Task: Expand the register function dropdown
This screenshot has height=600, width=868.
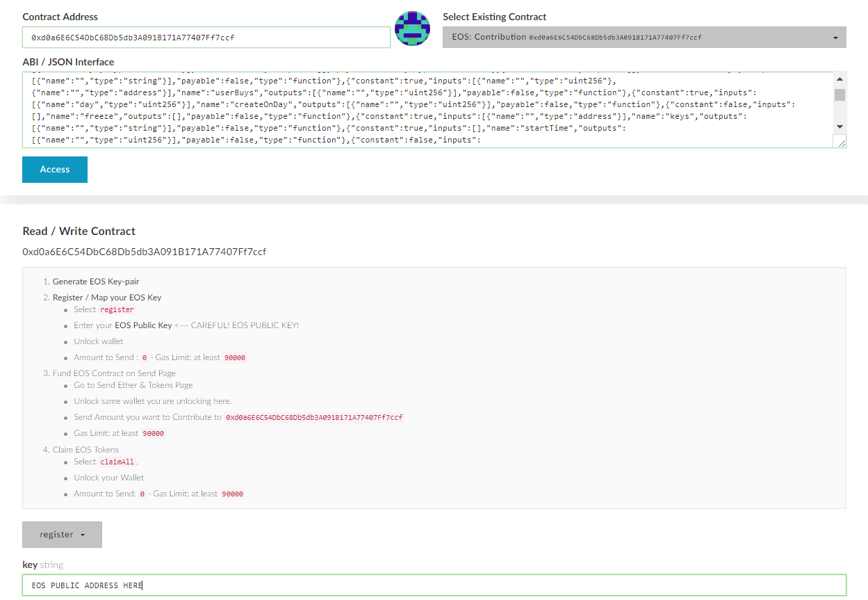Action: tap(62, 535)
